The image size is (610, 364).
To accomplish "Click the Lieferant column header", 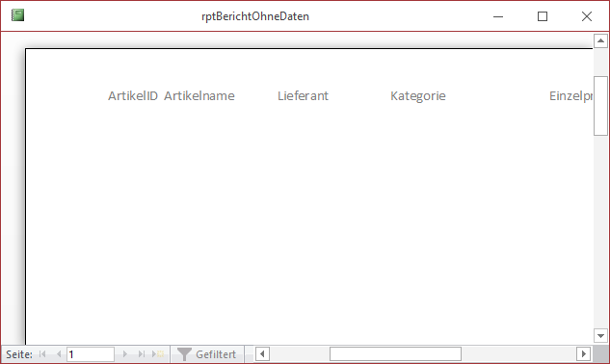I will pos(303,95).
